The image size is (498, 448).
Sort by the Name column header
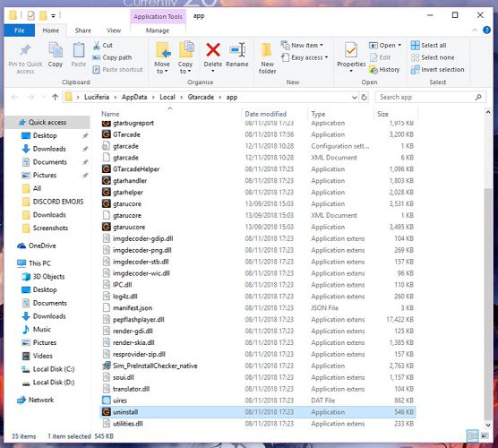[110, 114]
